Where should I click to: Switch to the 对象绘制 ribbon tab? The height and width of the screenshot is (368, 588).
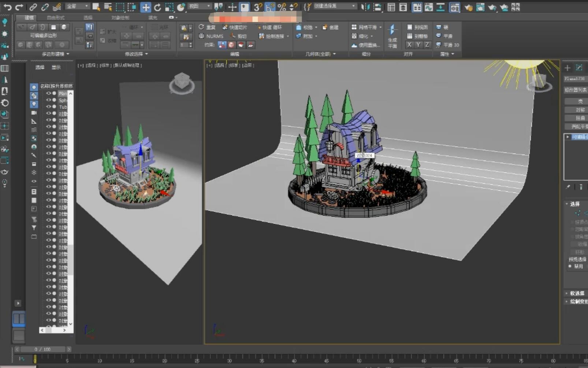(120, 18)
